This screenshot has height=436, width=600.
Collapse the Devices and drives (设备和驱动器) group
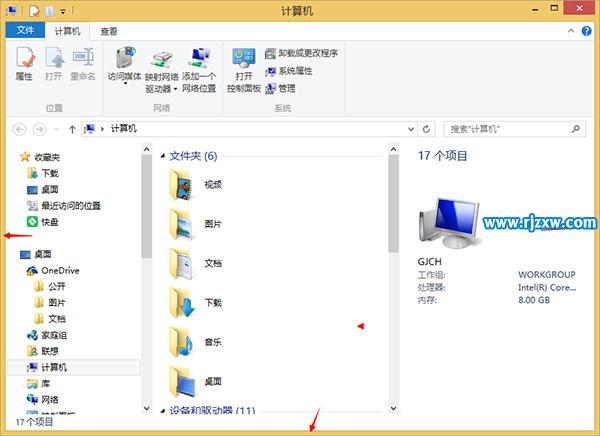pyautogui.click(x=163, y=411)
